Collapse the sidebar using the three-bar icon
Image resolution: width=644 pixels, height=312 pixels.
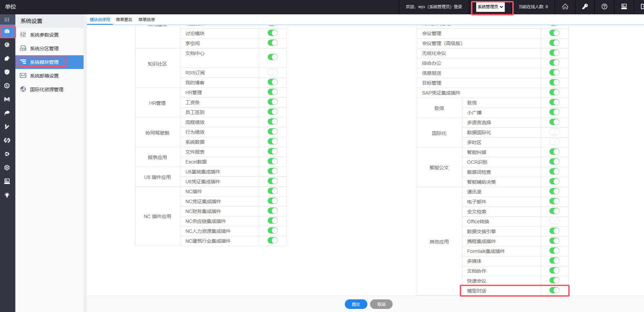tap(7, 19)
